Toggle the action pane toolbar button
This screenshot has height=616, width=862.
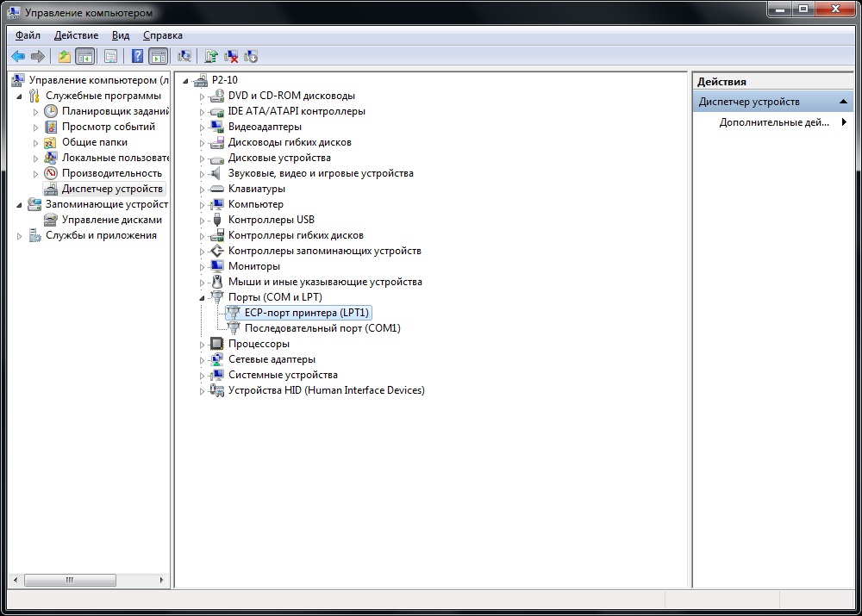point(159,56)
